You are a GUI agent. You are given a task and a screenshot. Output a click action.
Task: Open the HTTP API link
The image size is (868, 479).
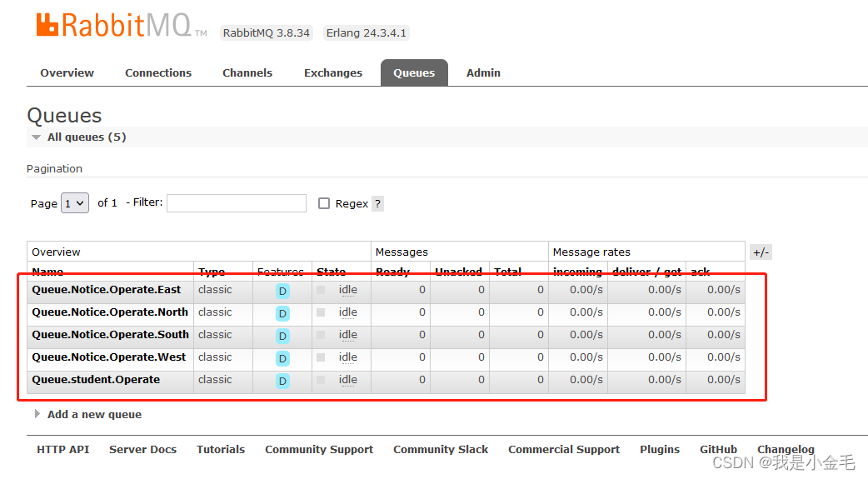click(63, 450)
